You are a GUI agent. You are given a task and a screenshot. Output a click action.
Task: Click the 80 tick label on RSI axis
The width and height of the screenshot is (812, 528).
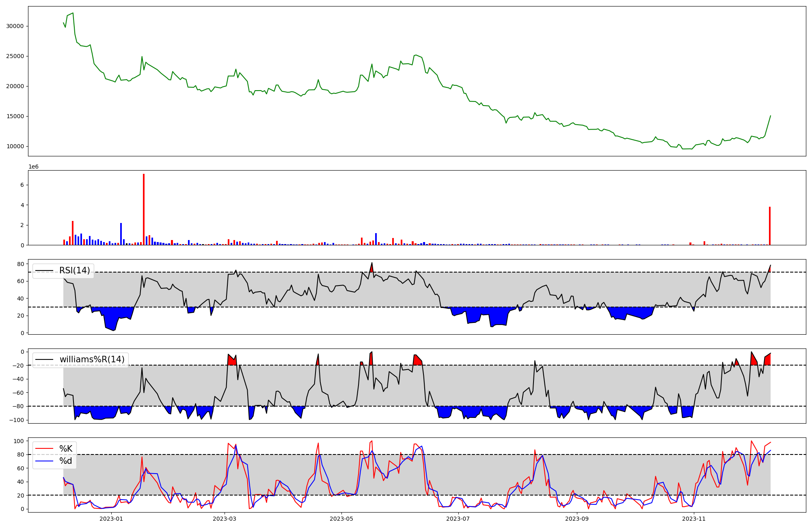coord(21,264)
